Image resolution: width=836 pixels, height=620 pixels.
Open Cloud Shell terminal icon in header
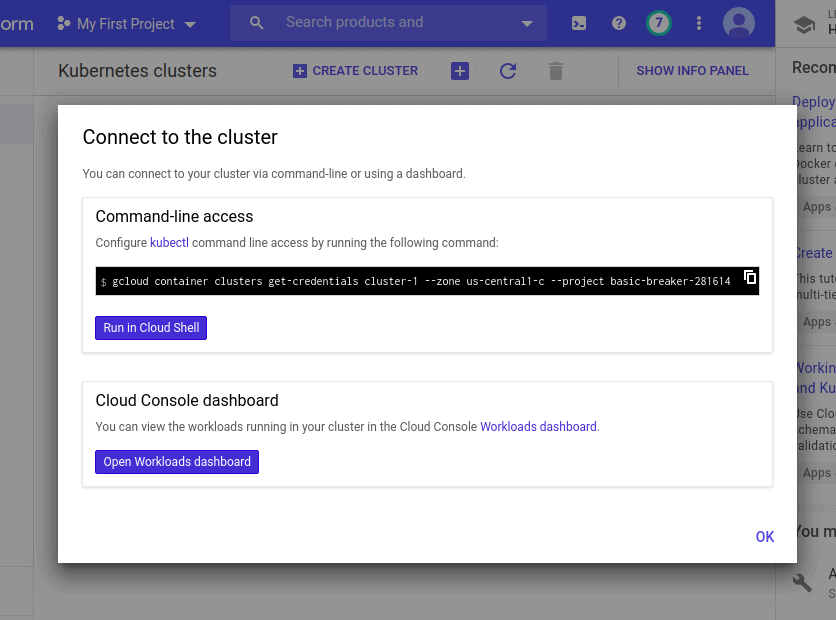(x=578, y=23)
